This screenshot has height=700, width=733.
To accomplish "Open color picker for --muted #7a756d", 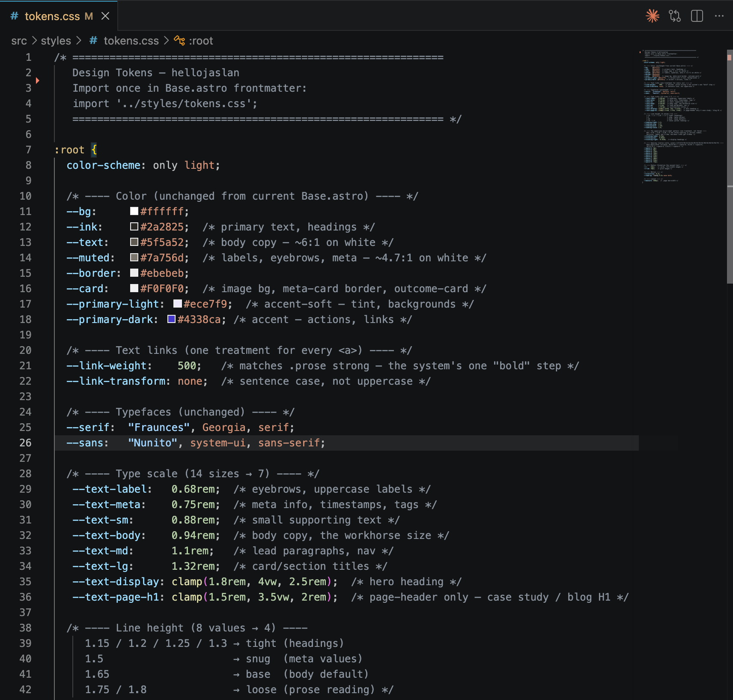I will [134, 257].
